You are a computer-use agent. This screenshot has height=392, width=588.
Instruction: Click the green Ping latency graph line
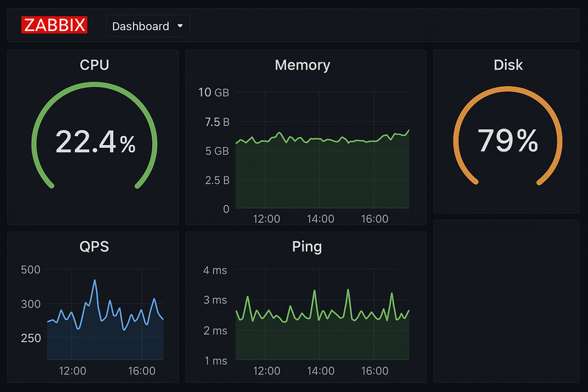(x=315, y=293)
